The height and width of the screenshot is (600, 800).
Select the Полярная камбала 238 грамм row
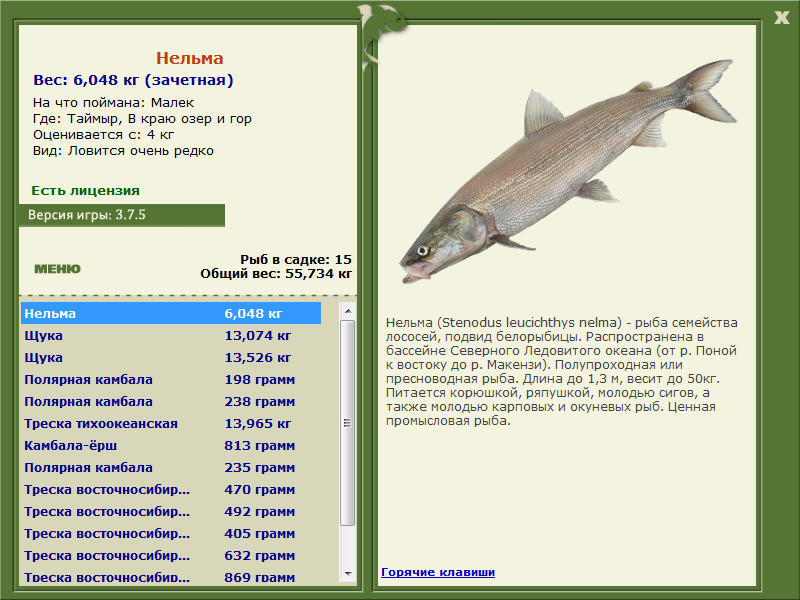point(171,401)
